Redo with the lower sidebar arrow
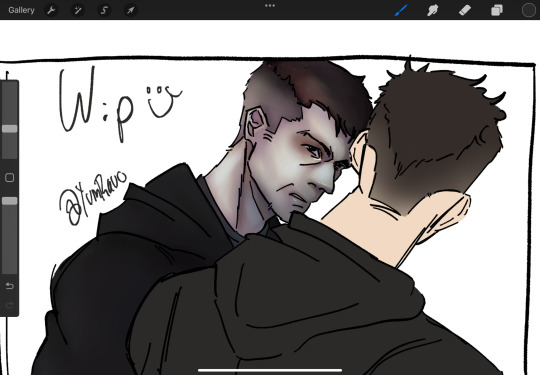The image size is (540, 375). tap(10, 305)
